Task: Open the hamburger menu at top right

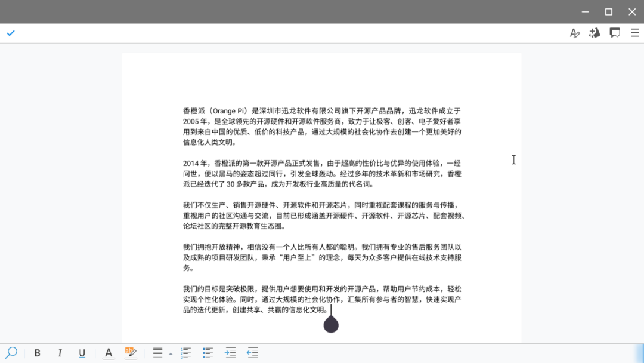Action: click(x=634, y=33)
